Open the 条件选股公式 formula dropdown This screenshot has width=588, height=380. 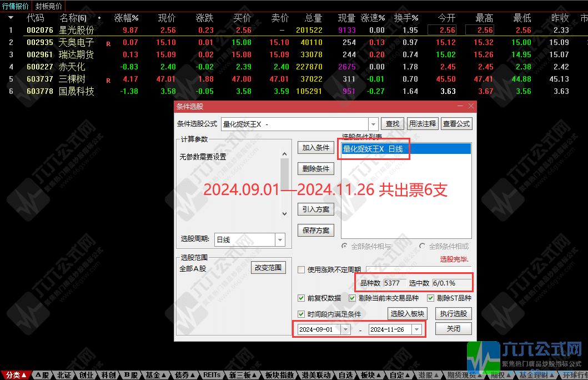[x=373, y=123]
